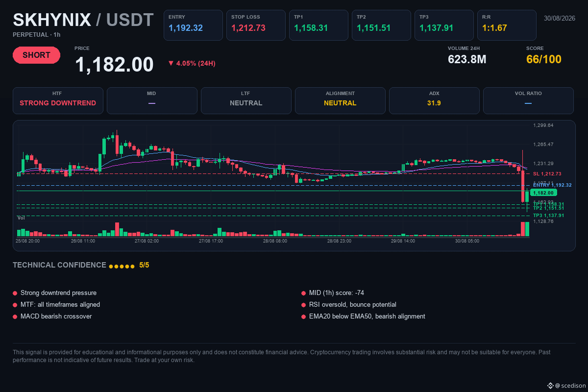Open the HTF Strong Downtrend tile

tap(58, 101)
